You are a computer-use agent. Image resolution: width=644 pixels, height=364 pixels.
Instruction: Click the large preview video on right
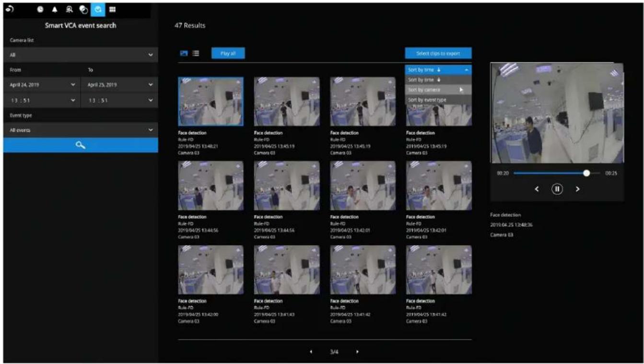(557, 113)
